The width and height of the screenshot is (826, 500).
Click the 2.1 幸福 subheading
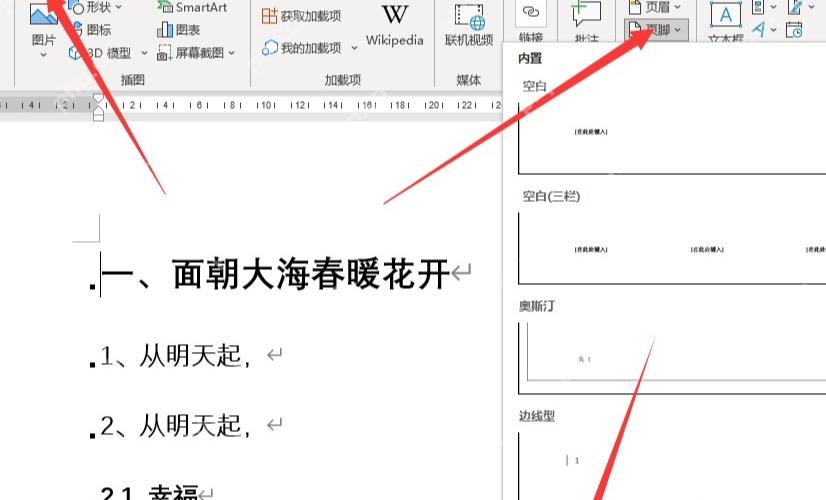click(x=149, y=492)
